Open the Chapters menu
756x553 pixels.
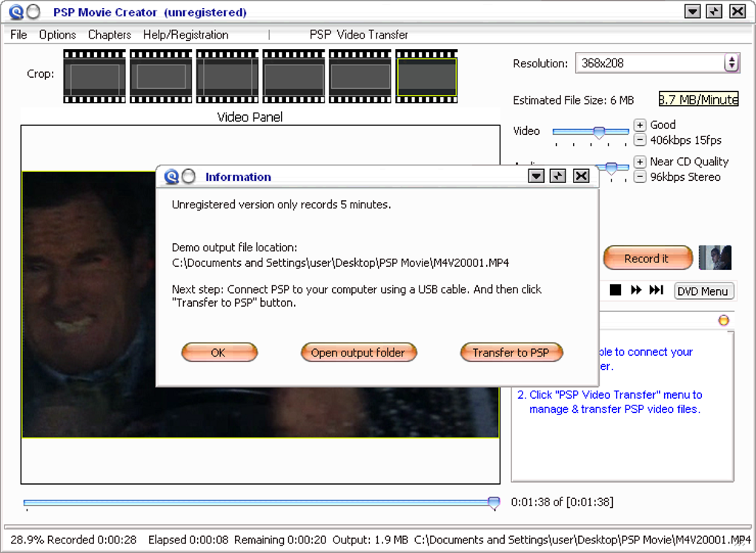[110, 35]
